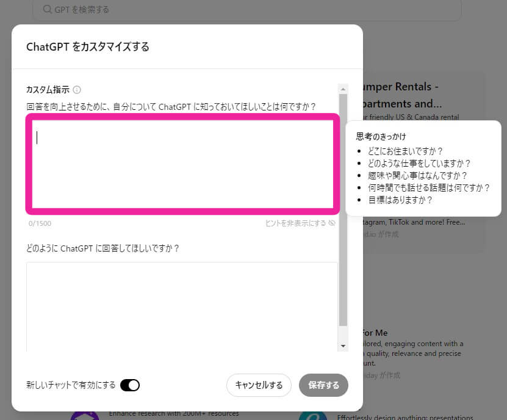Click the dialog vertical scrollbar thumb
The height and width of the screenshot is (420, 507).
point(343,210)
